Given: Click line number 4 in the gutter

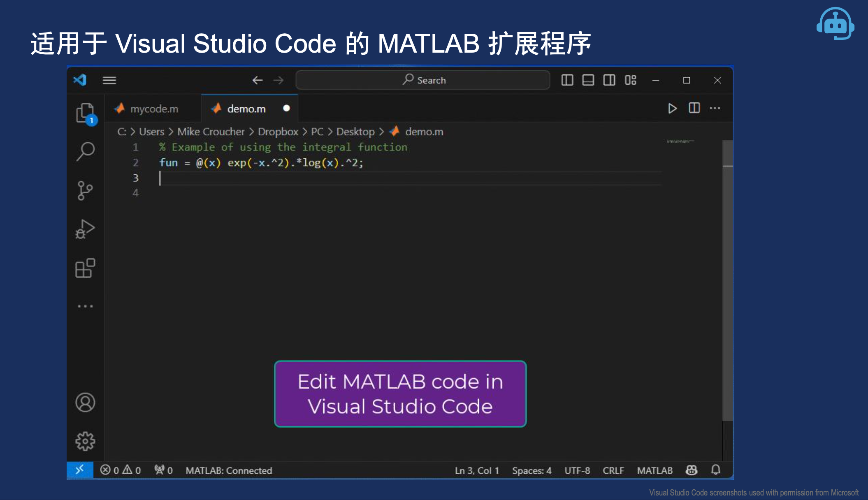Looking at the screenshot, I should coord(135,193).
